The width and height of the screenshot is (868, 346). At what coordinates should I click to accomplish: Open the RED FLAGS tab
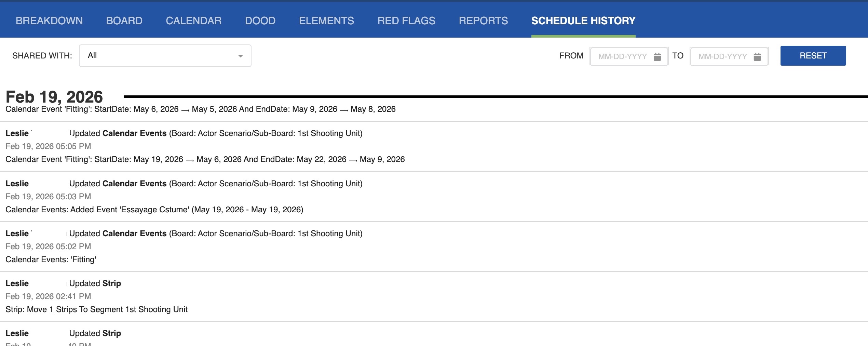[406, 20]
